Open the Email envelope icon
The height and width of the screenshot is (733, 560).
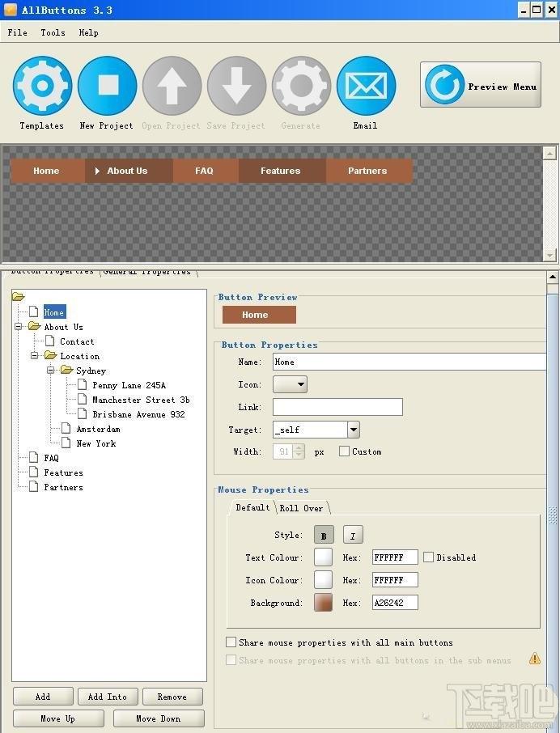(x=366, y=86)
